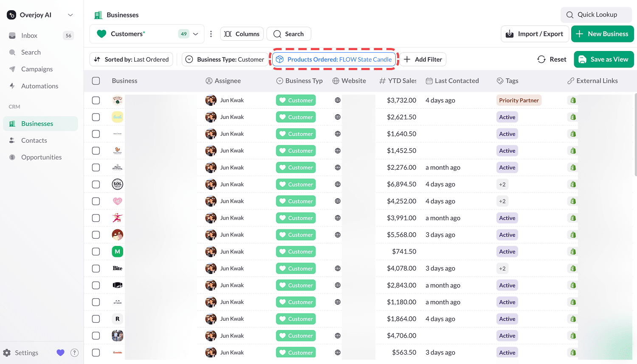Click the Bite business logo
The image size is (637, 364).
click(118, 268)
